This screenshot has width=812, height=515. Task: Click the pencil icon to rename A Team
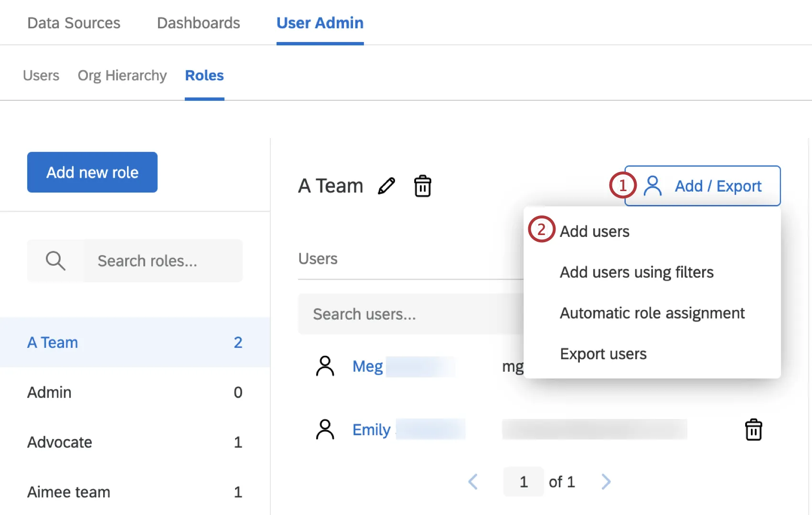386,186
